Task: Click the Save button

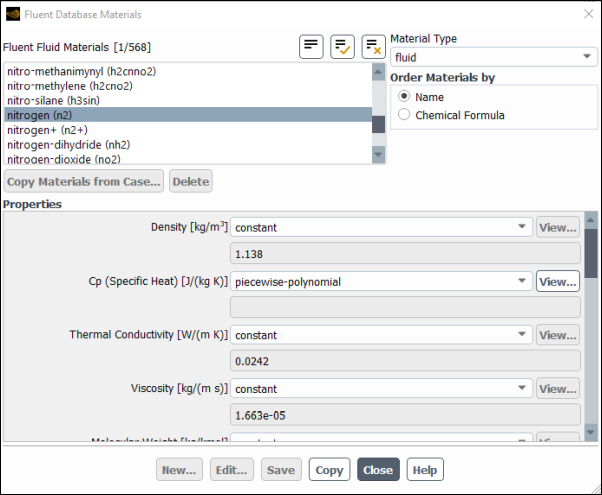Action: point(281,470)
